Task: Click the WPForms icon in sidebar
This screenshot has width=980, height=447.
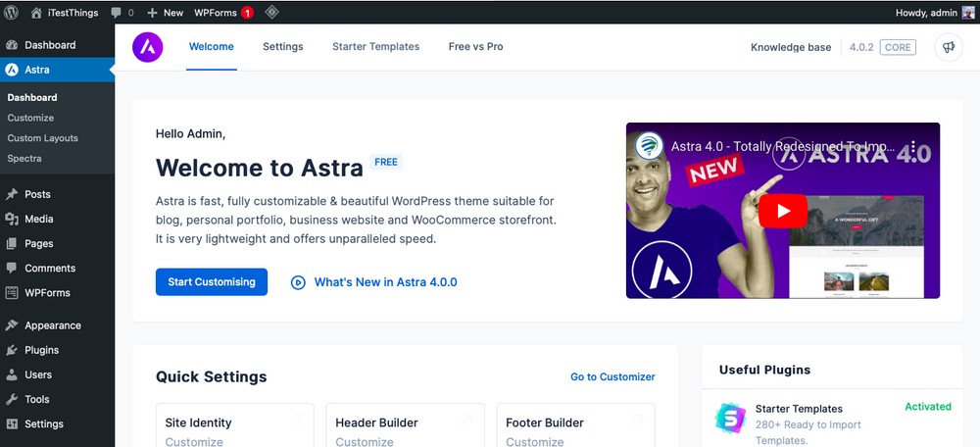Action: coord(11,292)
